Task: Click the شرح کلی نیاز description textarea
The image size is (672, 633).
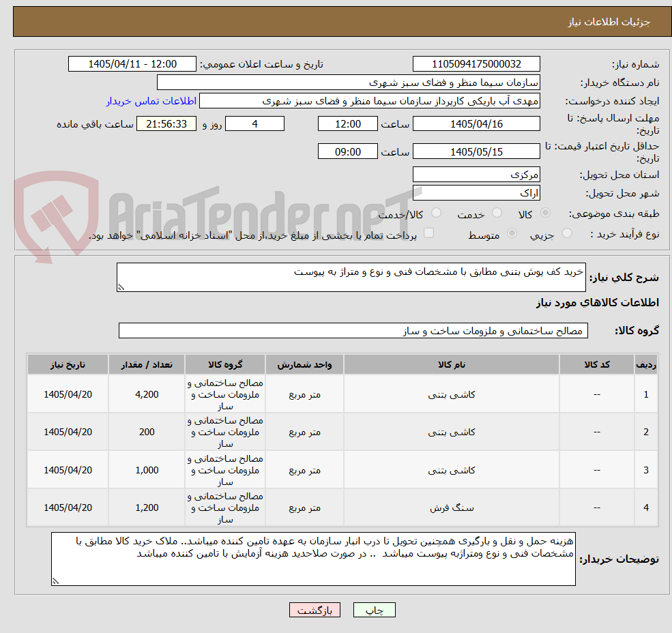Action: coord(351,278)
